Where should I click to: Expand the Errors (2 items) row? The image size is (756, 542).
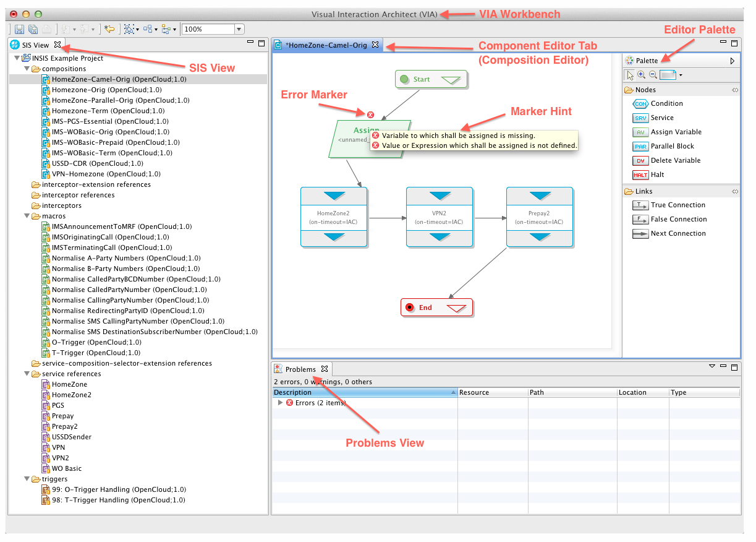pyautogui.click(x=280, y=403)
